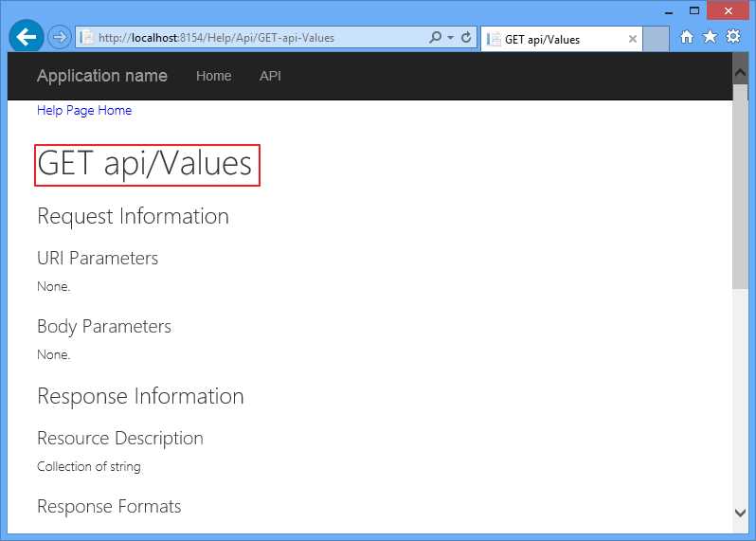
Task: Click the Response Information heading
Action: [140, 396]
